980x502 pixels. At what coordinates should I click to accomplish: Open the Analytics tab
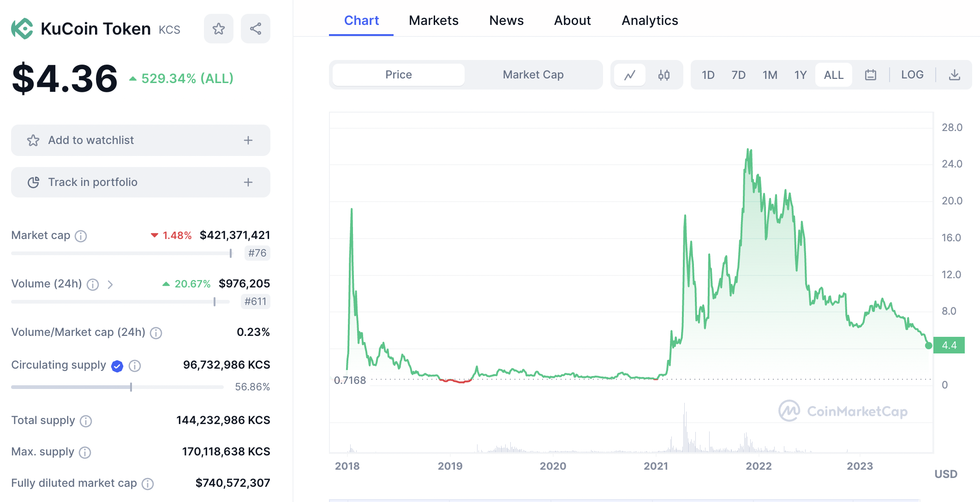[x=650, y=20]
